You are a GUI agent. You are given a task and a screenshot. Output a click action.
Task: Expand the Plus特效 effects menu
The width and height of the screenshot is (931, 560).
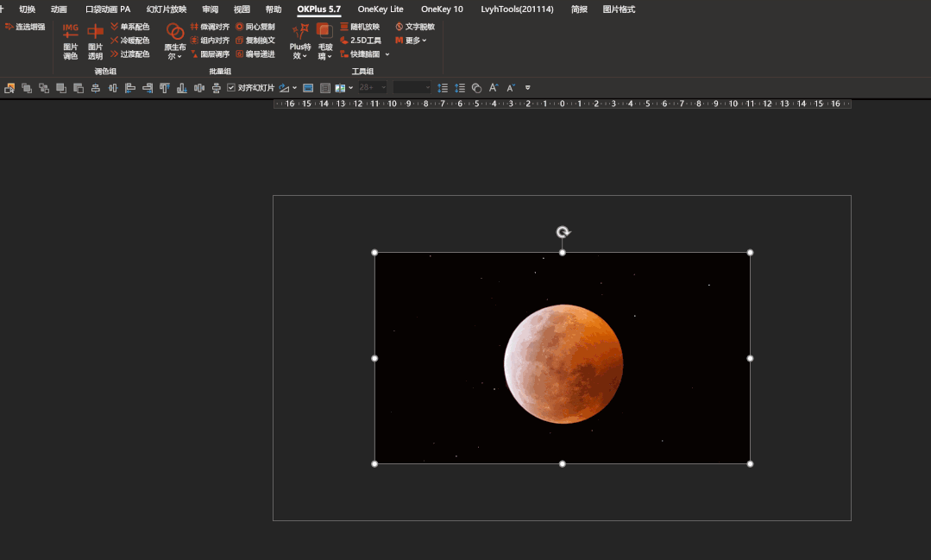(x=300, y=41)
